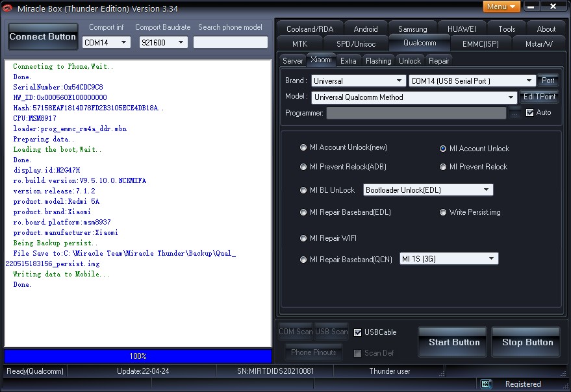Click the COM Scan button
The image size is (571, 392).
(x=296, y=332)
